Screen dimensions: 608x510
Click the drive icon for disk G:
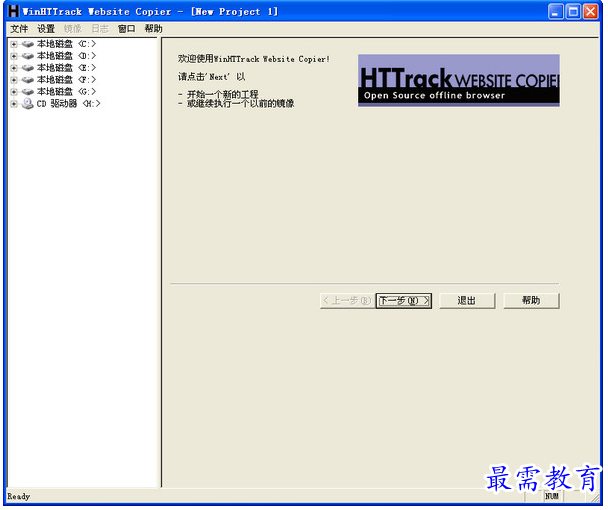(28, 92)
